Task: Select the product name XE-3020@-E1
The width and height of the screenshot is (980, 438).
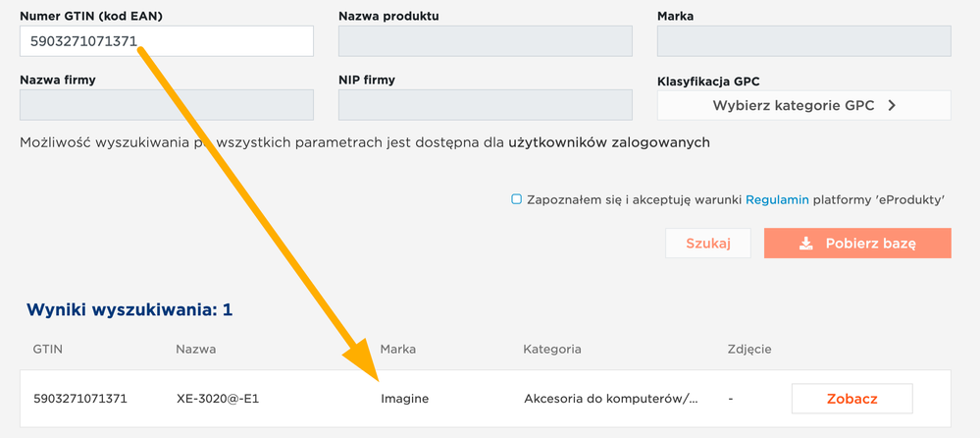Action: tap(218, 399)
